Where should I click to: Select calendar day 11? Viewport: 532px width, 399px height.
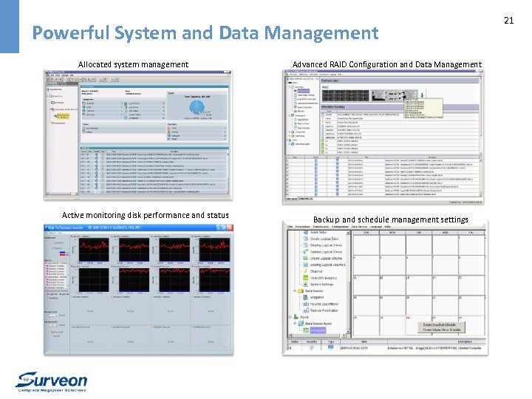click(366, 285)
